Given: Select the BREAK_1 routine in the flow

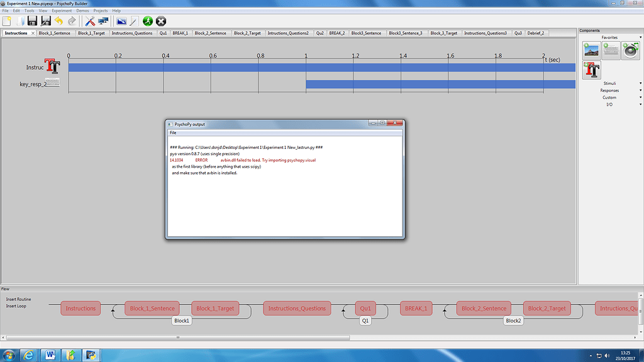Looking at the screenshot, I should (416, 308).
